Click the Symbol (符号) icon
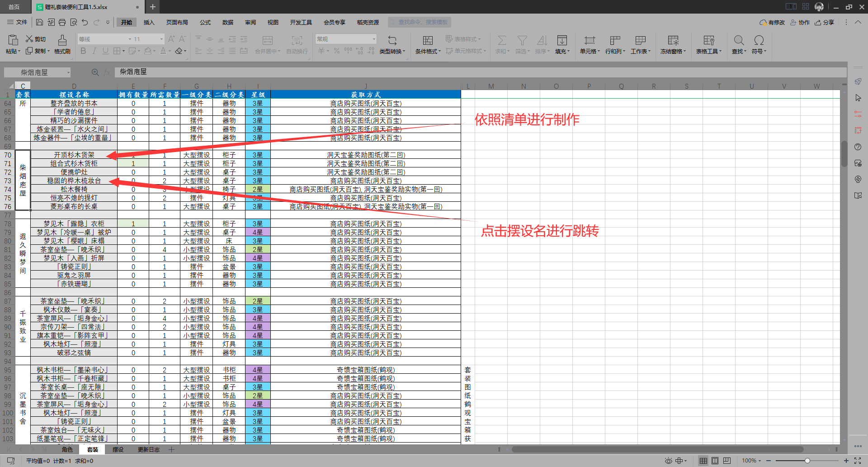This screenshot has height=467, width=868. (x=759, y=40)
